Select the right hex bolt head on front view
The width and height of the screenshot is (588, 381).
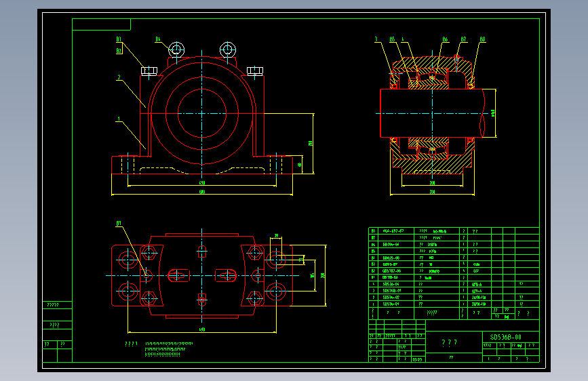point(255,71)
